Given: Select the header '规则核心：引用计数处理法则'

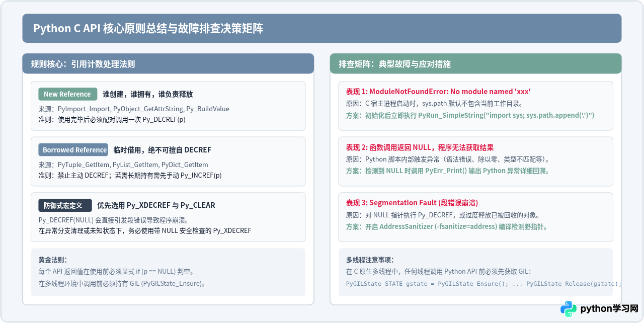Looking at the screenshot, I should (83, 64).
